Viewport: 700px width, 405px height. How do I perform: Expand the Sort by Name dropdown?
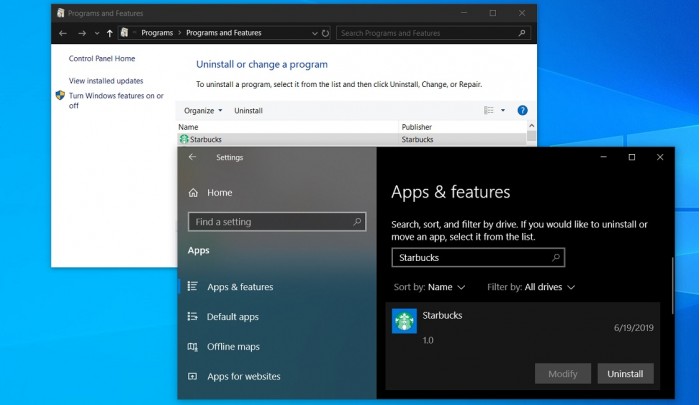429,287
